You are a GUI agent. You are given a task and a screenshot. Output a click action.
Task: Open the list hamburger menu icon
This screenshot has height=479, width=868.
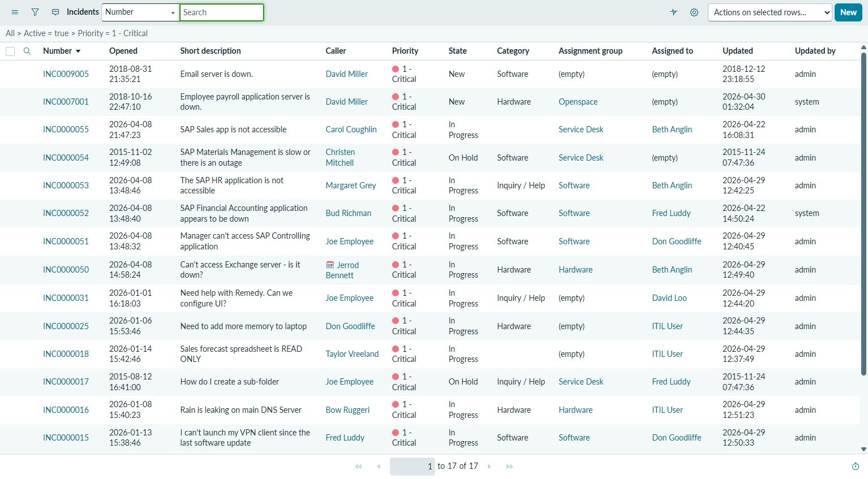15,12
